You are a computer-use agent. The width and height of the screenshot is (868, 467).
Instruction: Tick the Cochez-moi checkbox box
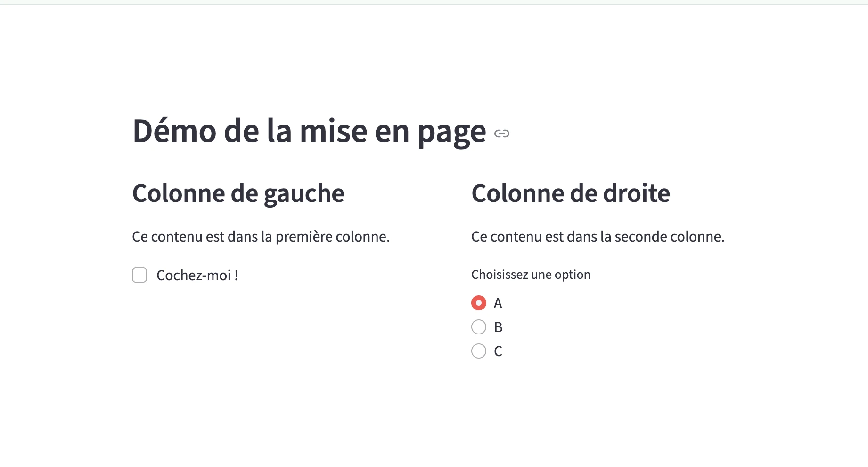pos(139,275)
